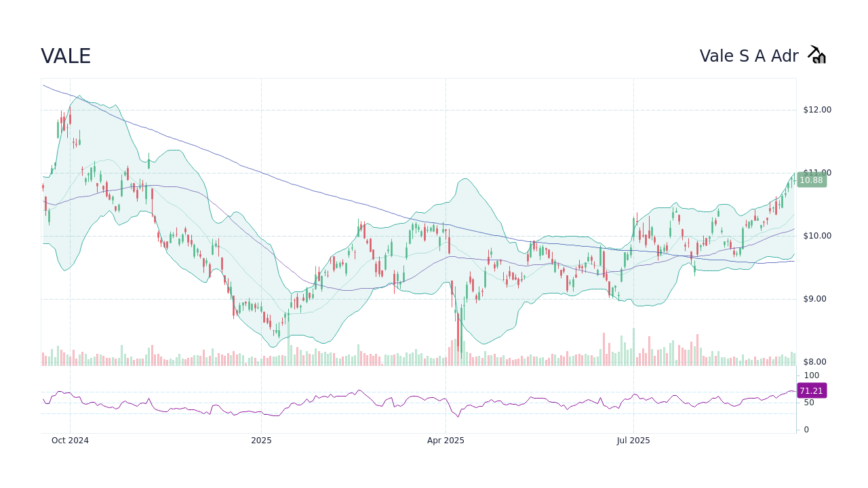The height and width of the screenshot is (488, 868).
Task: Expand the Jul 2025 axis marker
Action: [633, 440]
